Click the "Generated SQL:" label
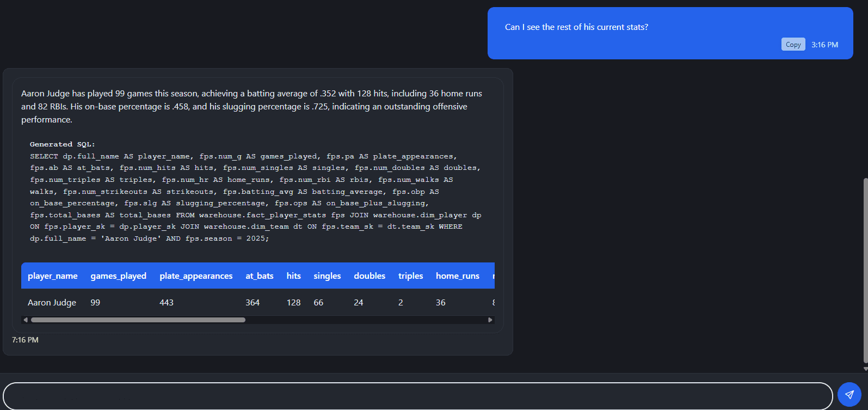 pyautogui.click(x=63, y=144)
